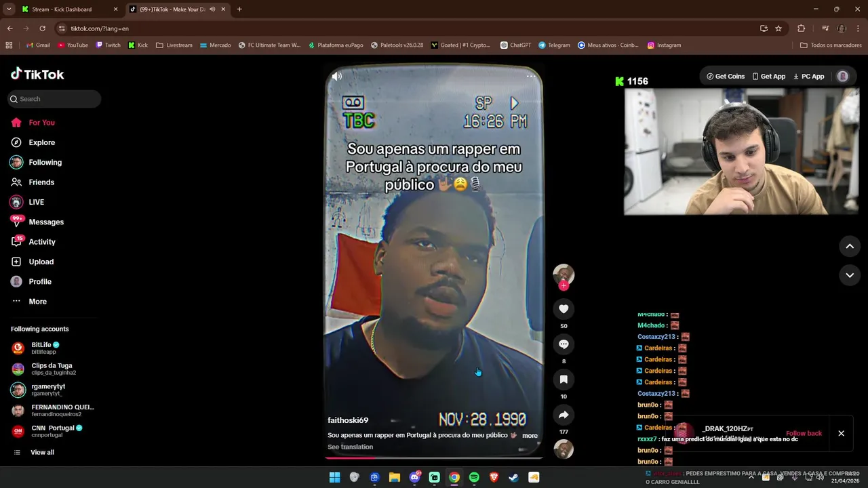868x488 pixels.
Task: Open the media control icon in Chrome toolbar
Action: tap(825, 28)
